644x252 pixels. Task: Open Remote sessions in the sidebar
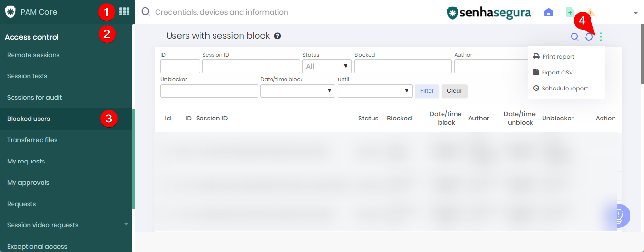coord(33,55)
